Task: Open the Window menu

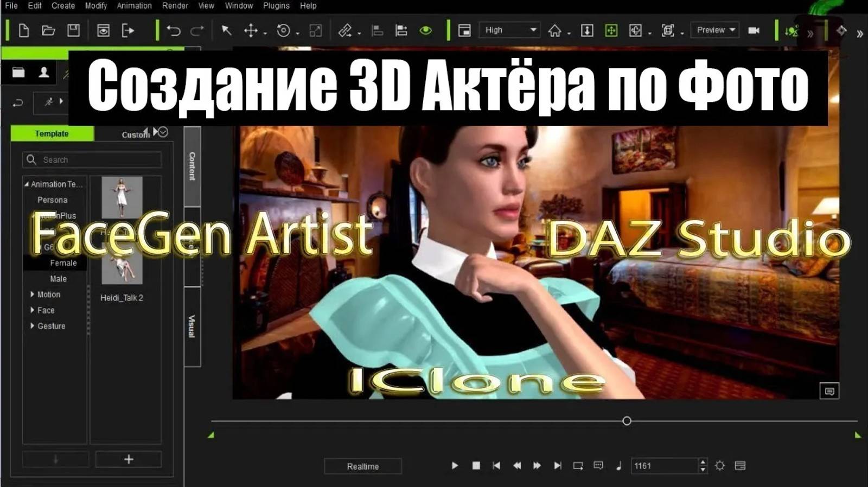Action: click(x=239, y=5)
